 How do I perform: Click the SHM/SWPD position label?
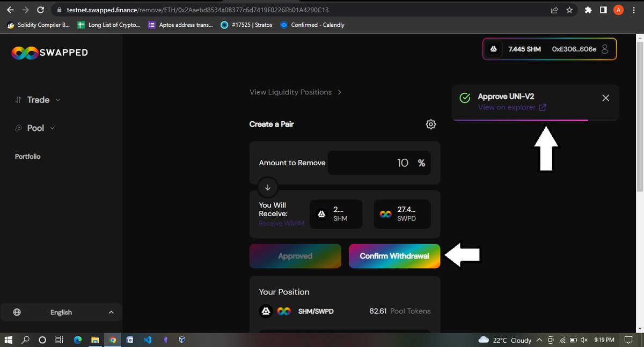[316, 311]
